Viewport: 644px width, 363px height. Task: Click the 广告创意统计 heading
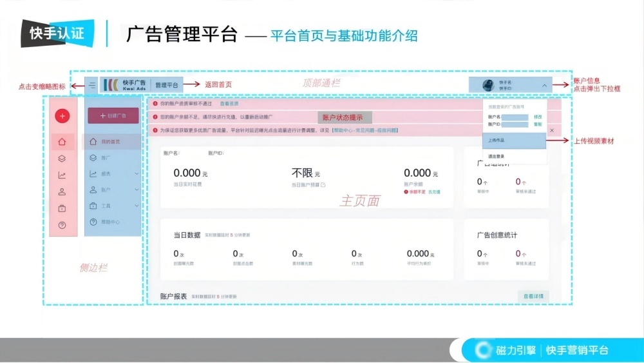pyautogui.click(x=497, y=235)
